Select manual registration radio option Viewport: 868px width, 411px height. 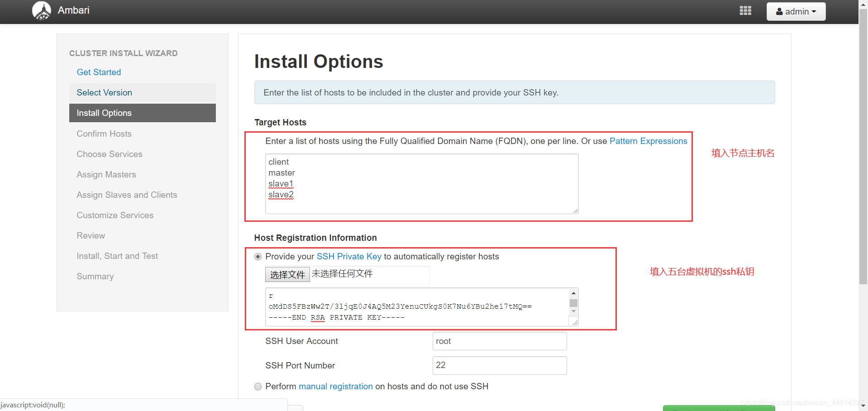tap(258, 387)
